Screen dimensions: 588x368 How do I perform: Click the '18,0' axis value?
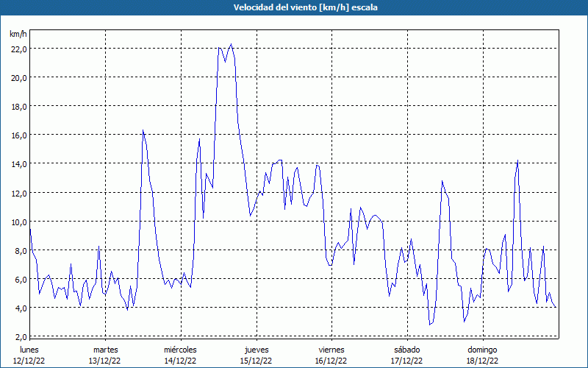click(x=18, y=106)
